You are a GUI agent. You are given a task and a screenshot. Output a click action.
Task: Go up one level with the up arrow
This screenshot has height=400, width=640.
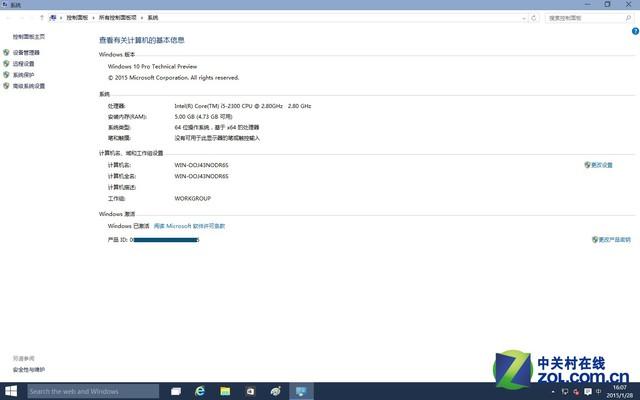coord(42,18)
